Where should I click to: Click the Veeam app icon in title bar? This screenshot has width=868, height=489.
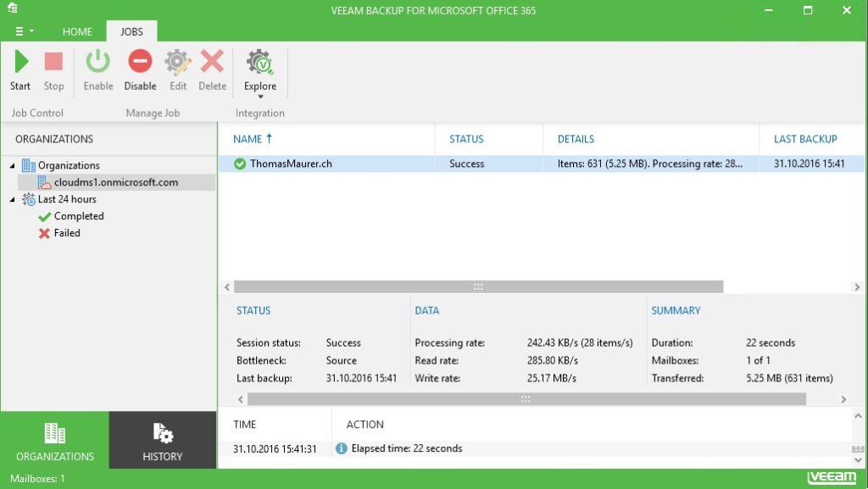[12, 8]
